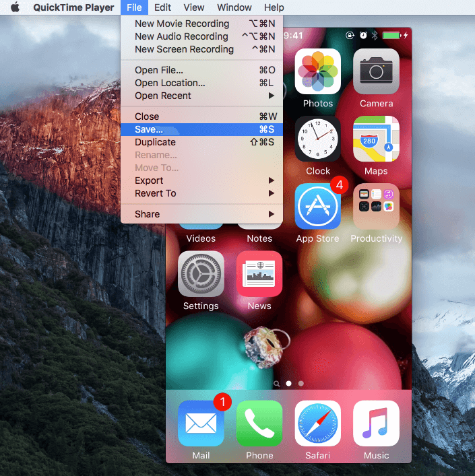Open the Settings gear app
The width and height of the screenshot is (475, 476).
[x=201, y=273]
